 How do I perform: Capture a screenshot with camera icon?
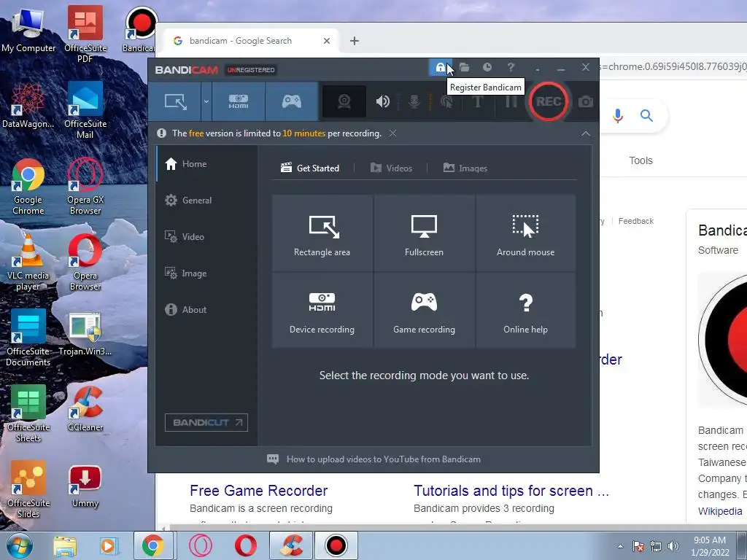(x=586, y=101)
